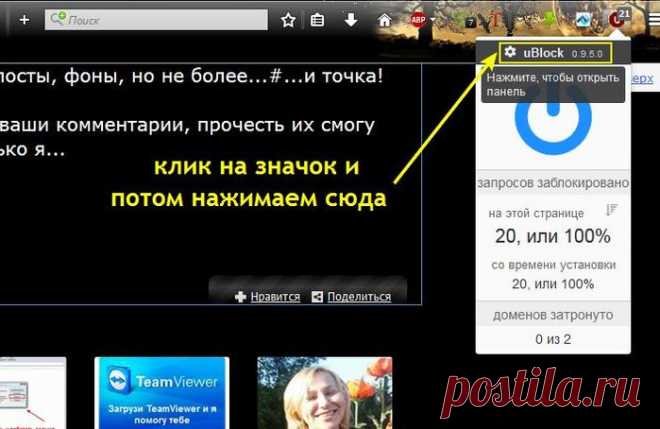Click the share icon beside Поделиться
Viewport: 660px width, 429px height.
pyautogui.click(x=317, y=297)
